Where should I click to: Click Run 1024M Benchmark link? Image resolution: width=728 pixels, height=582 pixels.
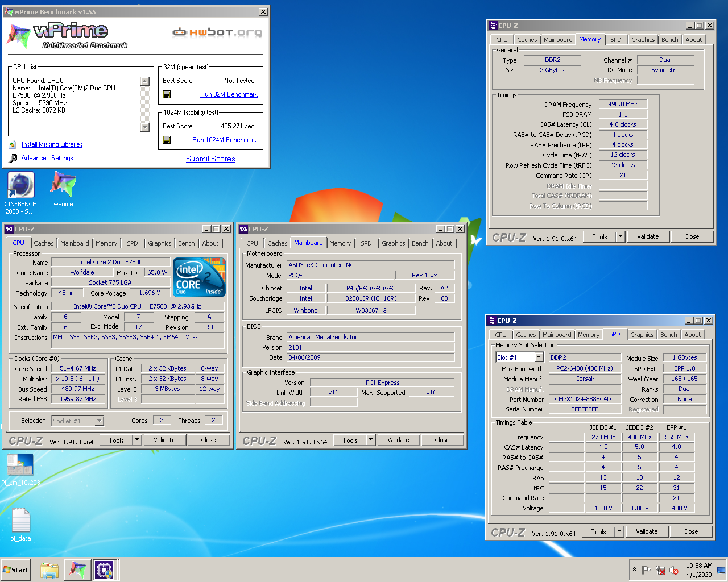[224, 140]
